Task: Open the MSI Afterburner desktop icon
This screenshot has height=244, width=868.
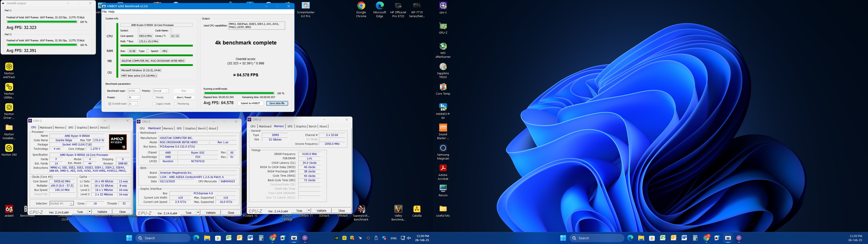Action: pyautogui.click(x=443, y=50)
